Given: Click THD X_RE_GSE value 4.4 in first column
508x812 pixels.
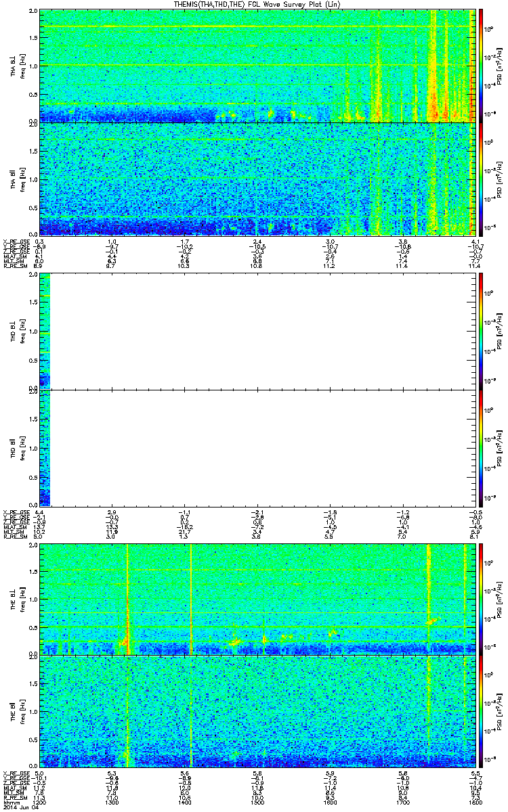Looking at the screenshot, I should click(39, 512).
